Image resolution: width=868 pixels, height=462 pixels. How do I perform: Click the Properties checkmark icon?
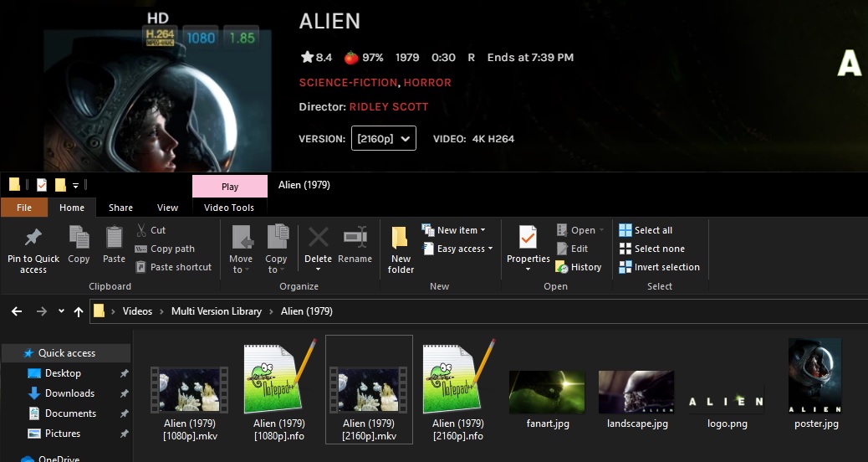[x=528, y=239]
